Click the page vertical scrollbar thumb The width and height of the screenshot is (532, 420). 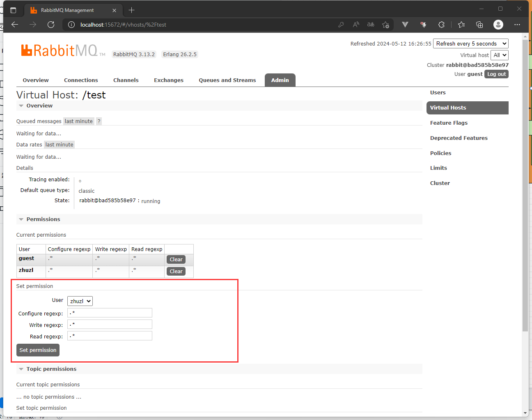pos(525,186)
